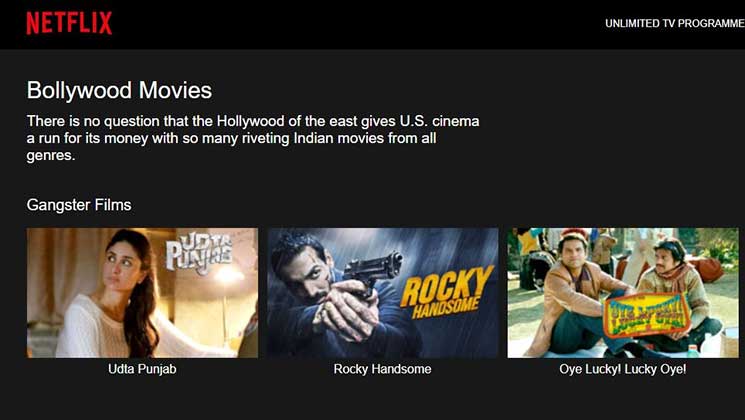Open the Oye Lucky! Lucky Oye! thumbnail
Viewport: 745px width, 420px height.
coord(623,293)
